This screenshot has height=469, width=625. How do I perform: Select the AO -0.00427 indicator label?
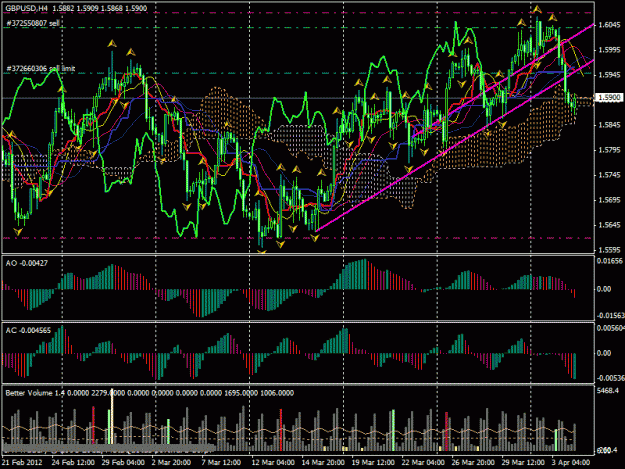[x=26, y=263]
